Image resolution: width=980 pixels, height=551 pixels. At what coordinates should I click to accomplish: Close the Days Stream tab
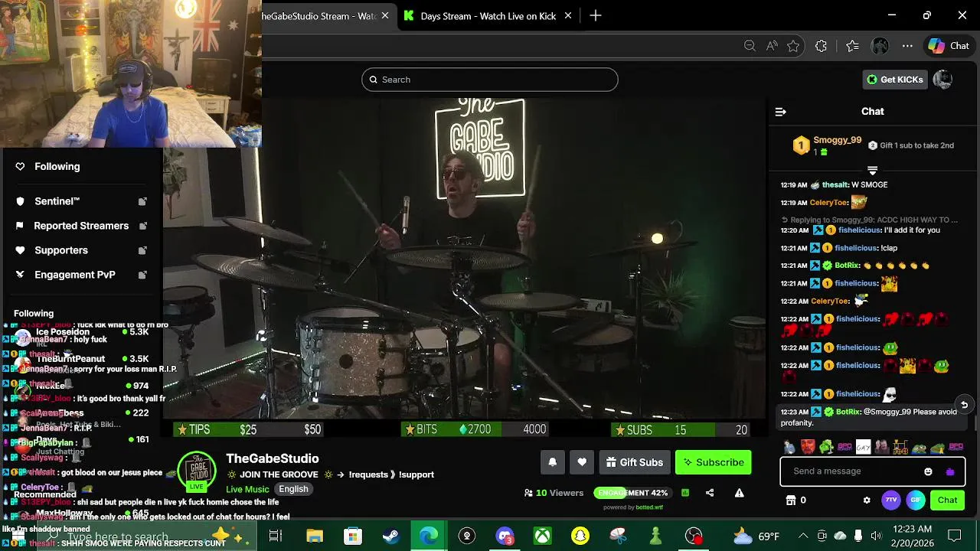[x=568, y=15]
